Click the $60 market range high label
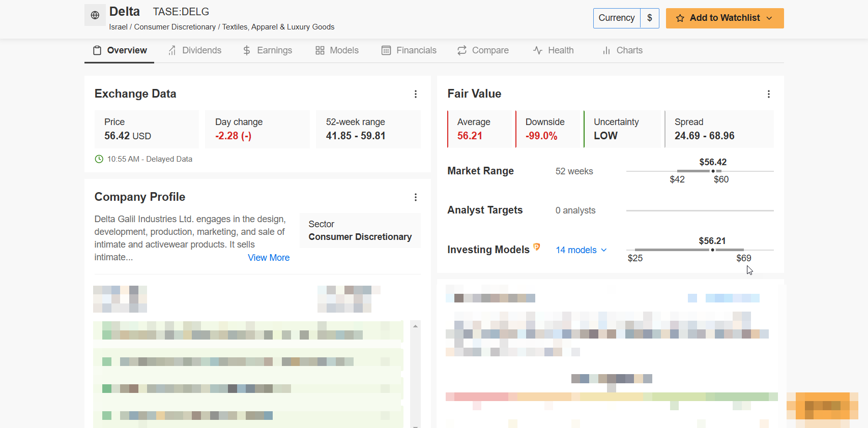This screenshot has width=868, height=428. pos(721,179)
